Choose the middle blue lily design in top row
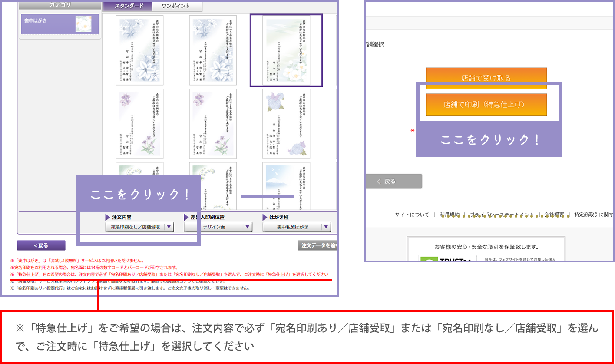Image resolution: width=615 pixels, height=364 pixels. [x=213, y=50]
